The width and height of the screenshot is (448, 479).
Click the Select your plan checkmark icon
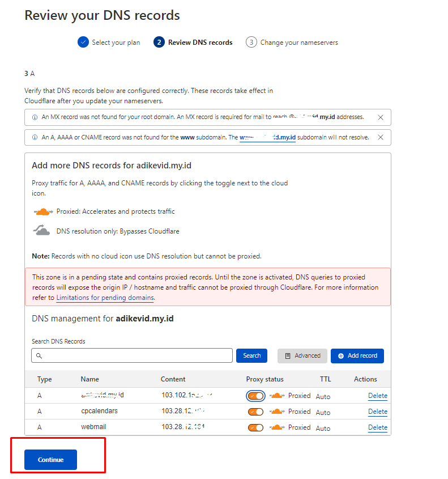[83, 42]
